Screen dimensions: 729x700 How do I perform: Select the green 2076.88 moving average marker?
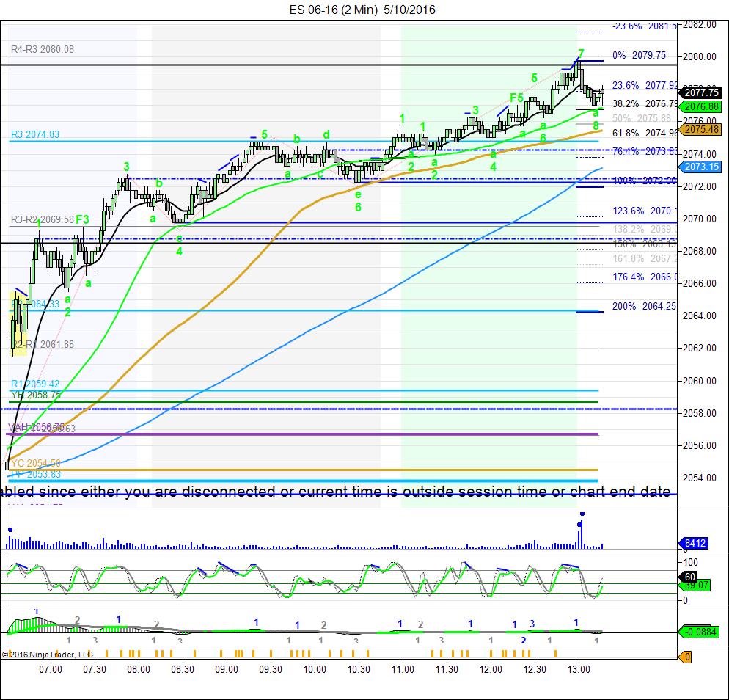700,106
